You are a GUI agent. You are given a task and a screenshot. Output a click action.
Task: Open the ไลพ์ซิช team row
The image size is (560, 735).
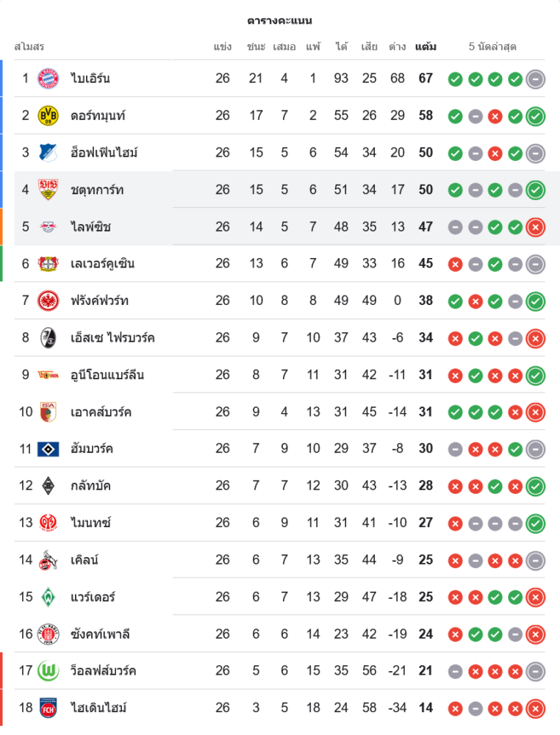(x=91, y=227)
